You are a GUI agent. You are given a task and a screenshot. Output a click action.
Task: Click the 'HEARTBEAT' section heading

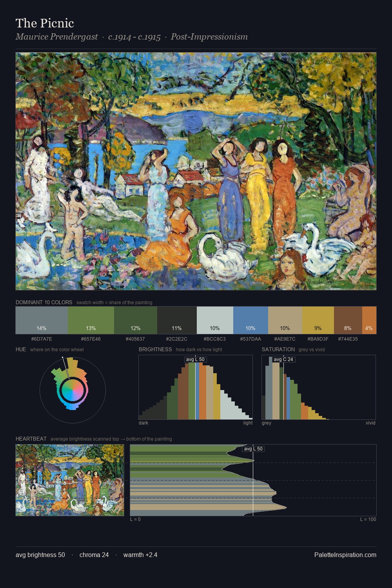[x=31, y=439]
